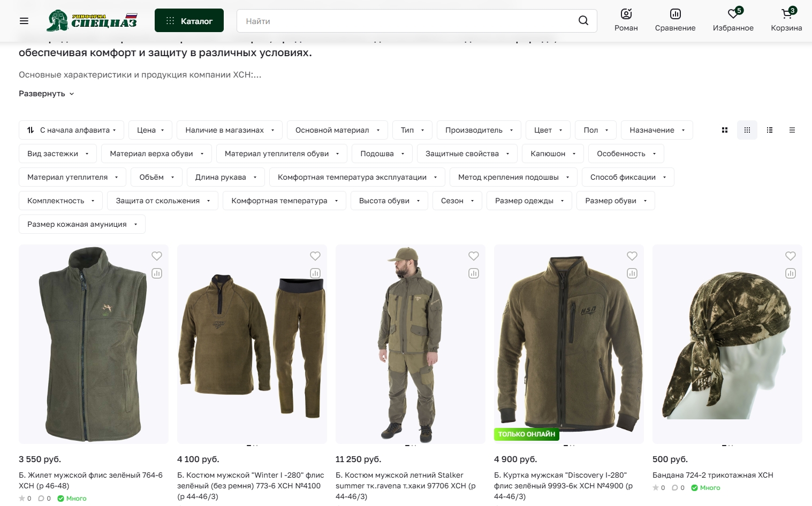Expand description with Развернуть link
Viewport: 812px width, 506px height.
pyautogui.click(x=46, y=94)
